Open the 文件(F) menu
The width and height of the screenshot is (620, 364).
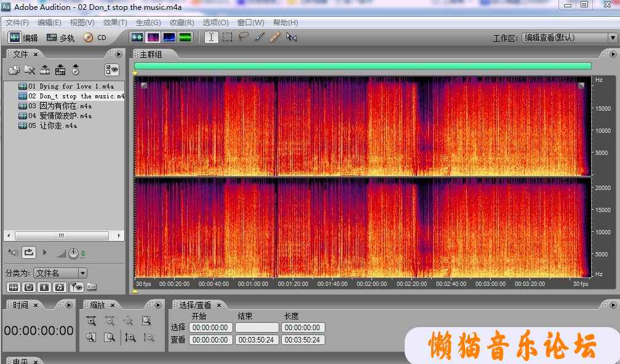coord(17,23)
